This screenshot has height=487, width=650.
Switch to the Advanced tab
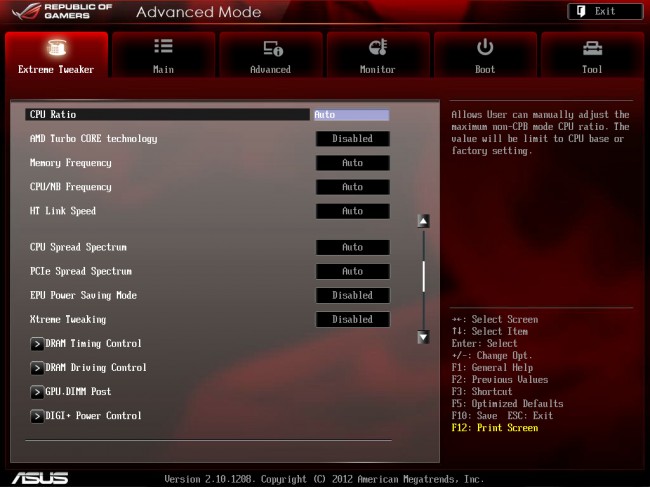pos(271,55)
